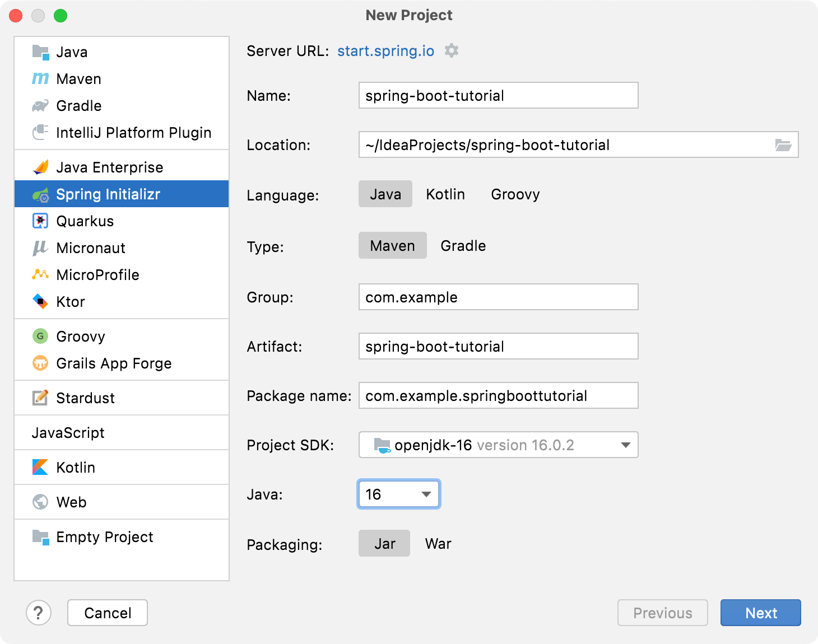Select Gradle in project type list
Viewport: 818px width, 644px height.
pos(122,106)
